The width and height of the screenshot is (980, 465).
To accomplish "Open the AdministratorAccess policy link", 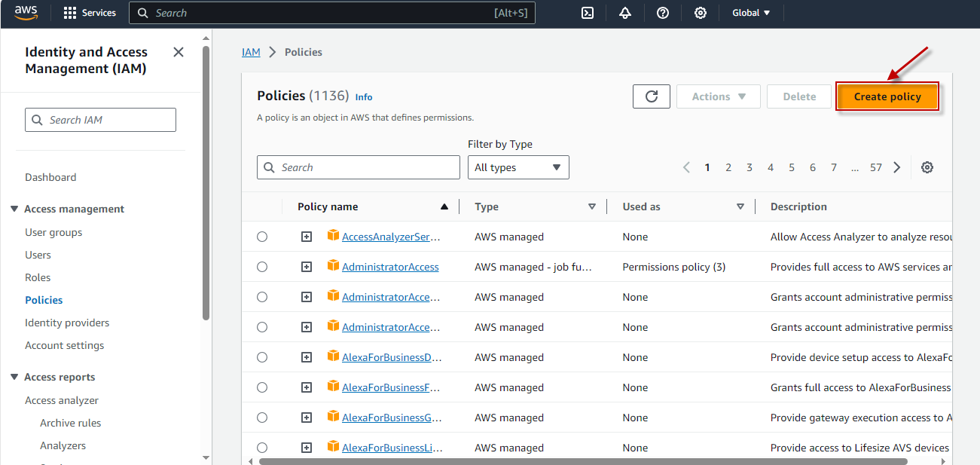I will (390, 267).
